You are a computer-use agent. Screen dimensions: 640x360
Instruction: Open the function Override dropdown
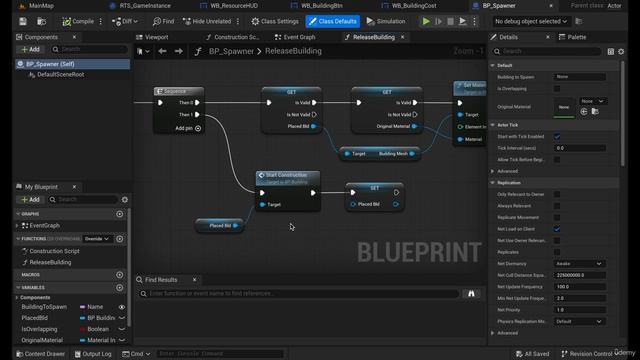pyautogui.click(x=97, y=239)
